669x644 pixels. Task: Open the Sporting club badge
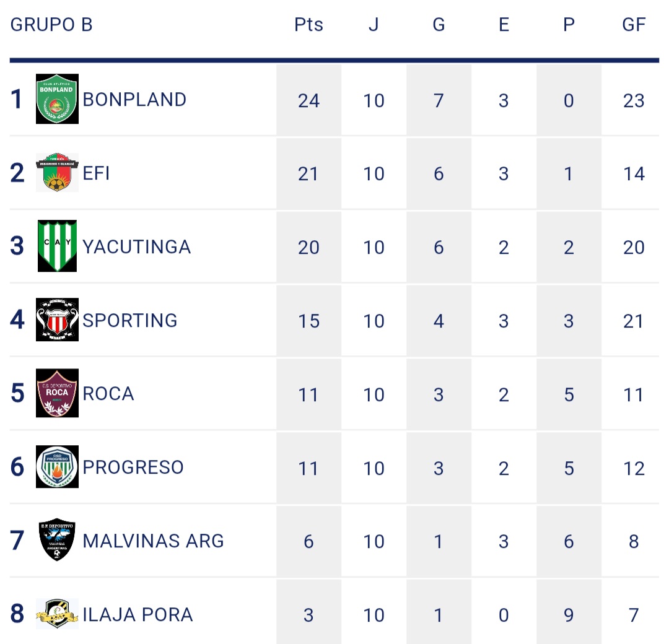[x=57, y=320]
